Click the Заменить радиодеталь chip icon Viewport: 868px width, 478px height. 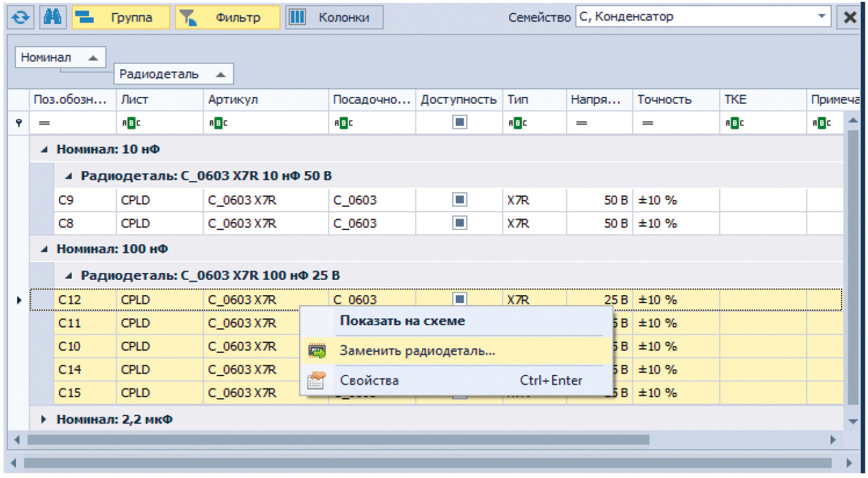coord(317,351)
